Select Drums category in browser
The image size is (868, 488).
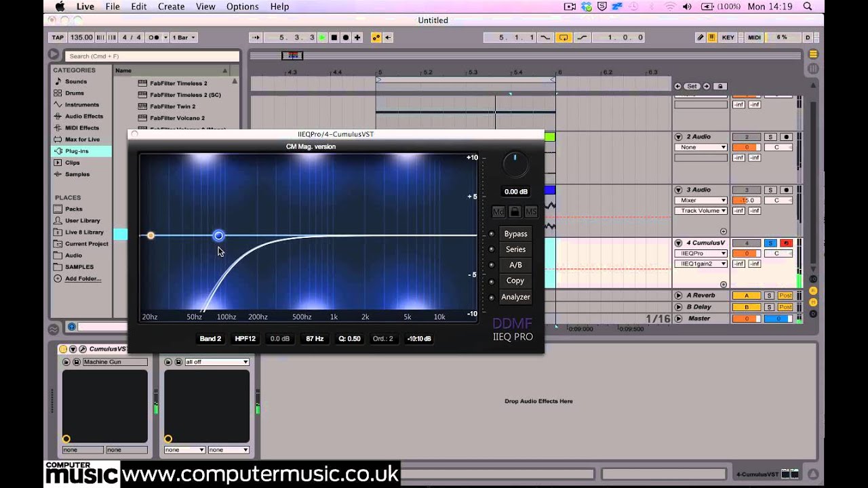pos(74,93)
